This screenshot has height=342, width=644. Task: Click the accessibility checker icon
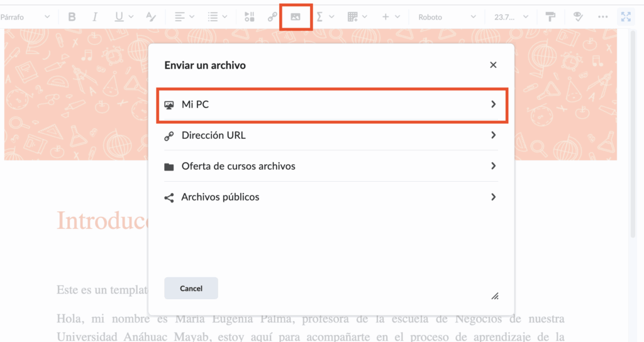coord(579,17)
